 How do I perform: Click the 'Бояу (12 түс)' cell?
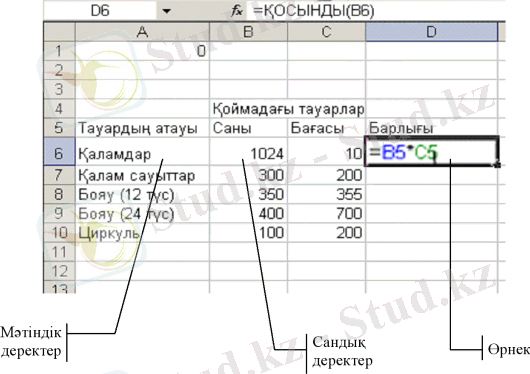point(142,194)
